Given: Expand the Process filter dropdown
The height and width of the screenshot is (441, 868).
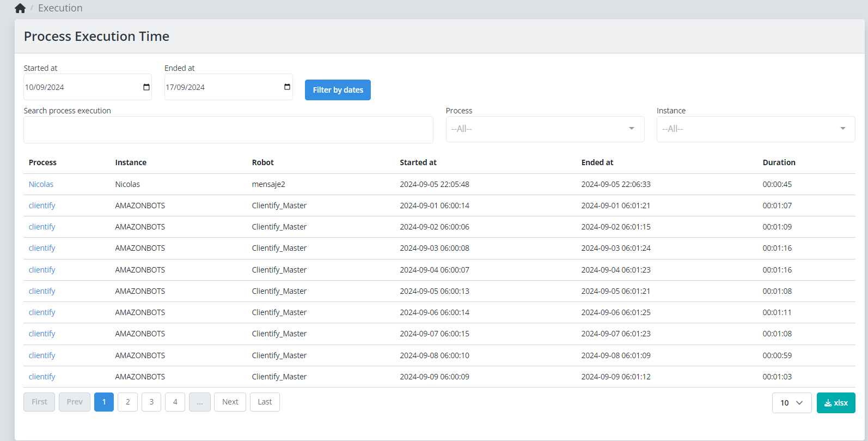Looking at the screenshot, I should point(545,129).
